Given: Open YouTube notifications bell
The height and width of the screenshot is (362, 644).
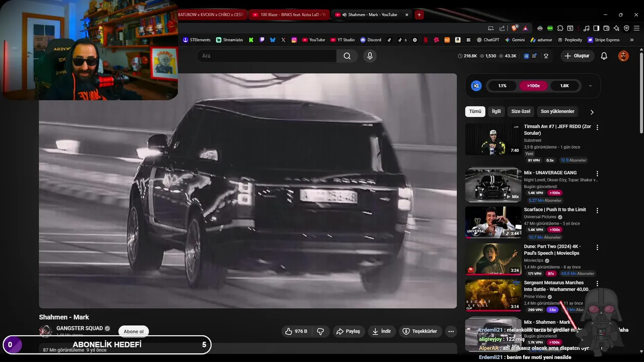Looking at the screenshot, I should click(x=604, y=56).
